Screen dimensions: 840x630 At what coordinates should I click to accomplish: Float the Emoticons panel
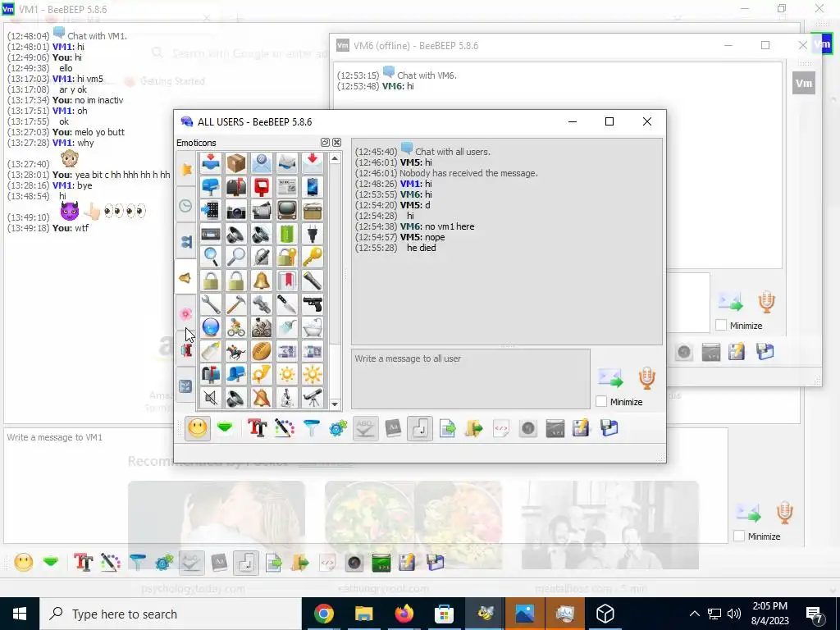(x=325, y=143)
